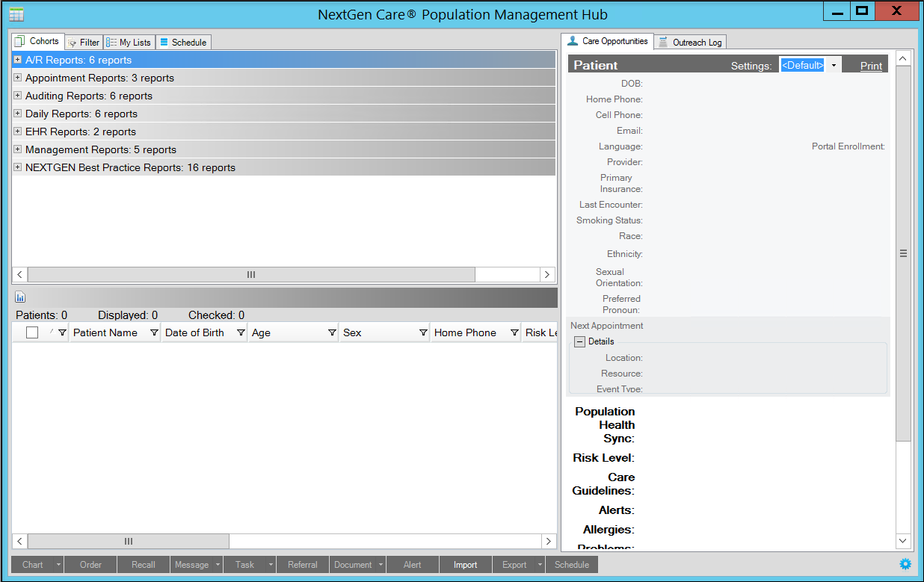Click the Document button

point(353,565)
